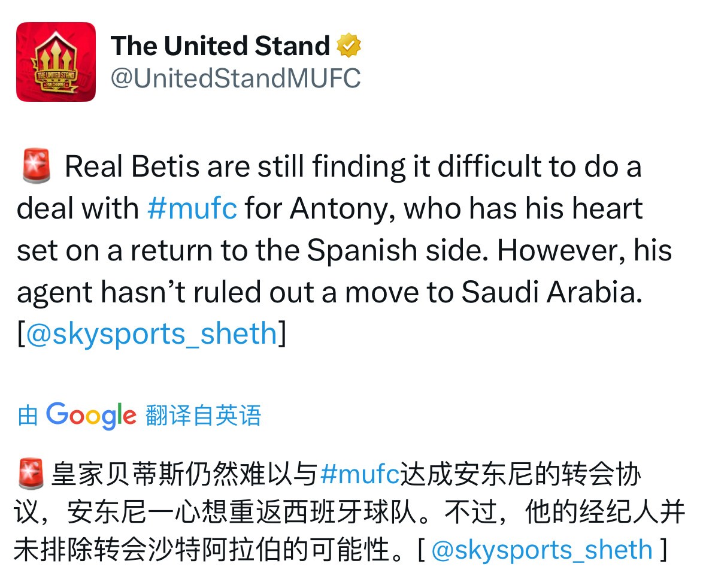This screenshot has height=588, width=706.
Task: Click the #mufc hashtag in English tweet
Action: [x=192, y=208]
